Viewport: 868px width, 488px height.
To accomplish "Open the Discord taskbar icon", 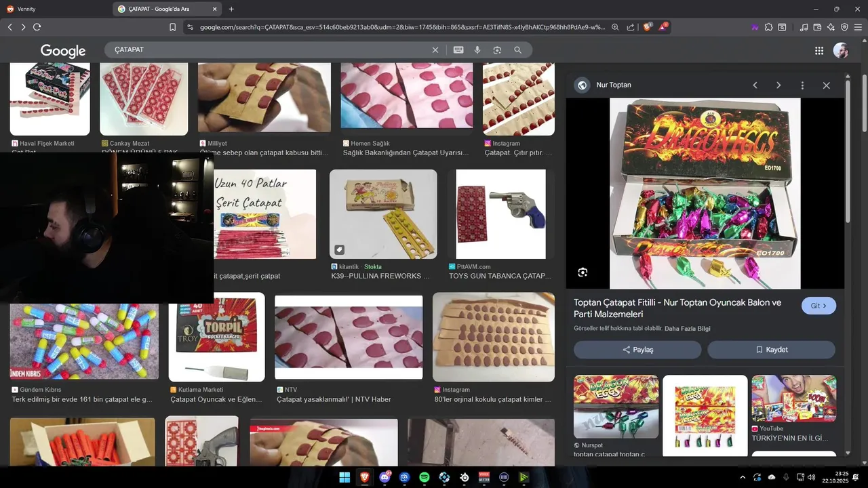I will tap(384, 477).
